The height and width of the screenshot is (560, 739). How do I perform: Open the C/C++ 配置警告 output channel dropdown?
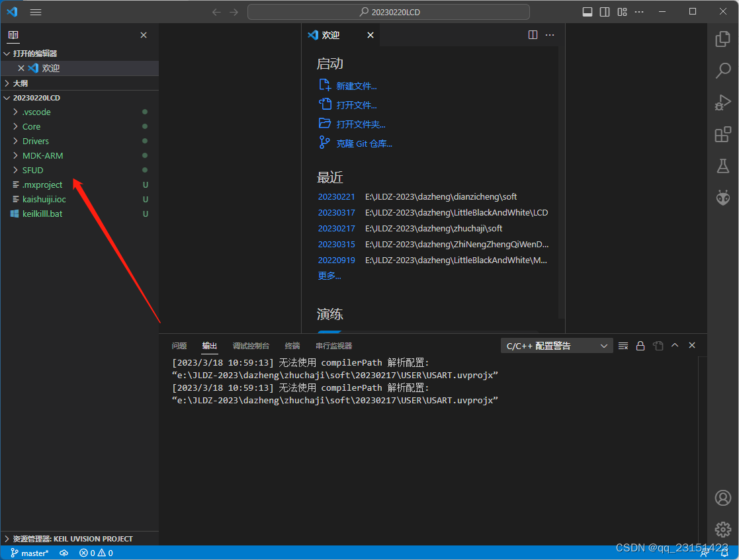click(x=556, y=346)
